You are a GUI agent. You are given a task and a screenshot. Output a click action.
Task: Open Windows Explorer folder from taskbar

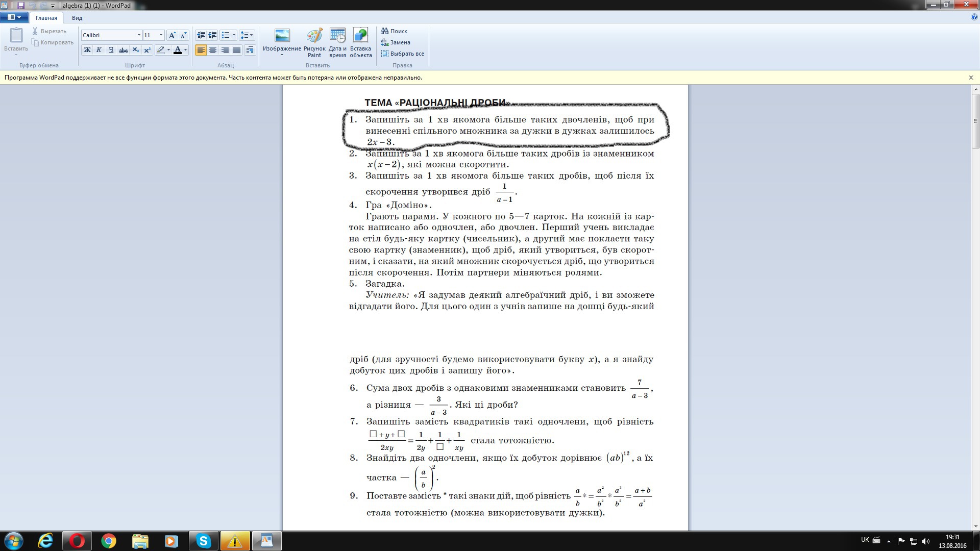(x=140, y=541)
